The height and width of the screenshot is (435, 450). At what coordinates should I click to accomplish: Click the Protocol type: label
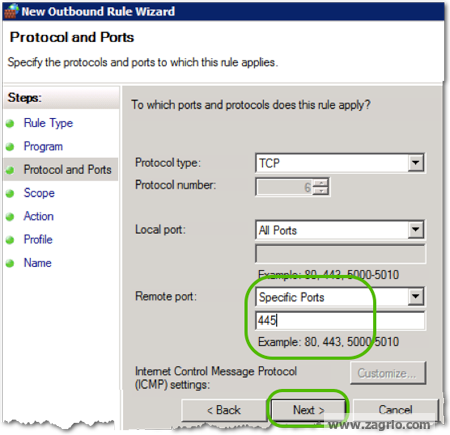click(168, 163)
